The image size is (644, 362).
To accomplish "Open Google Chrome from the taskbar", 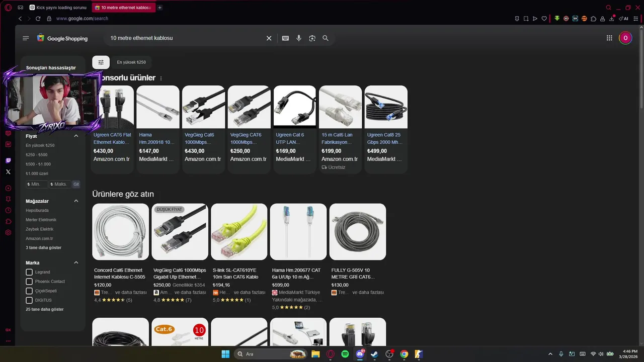I will click(x=404, y=354).
